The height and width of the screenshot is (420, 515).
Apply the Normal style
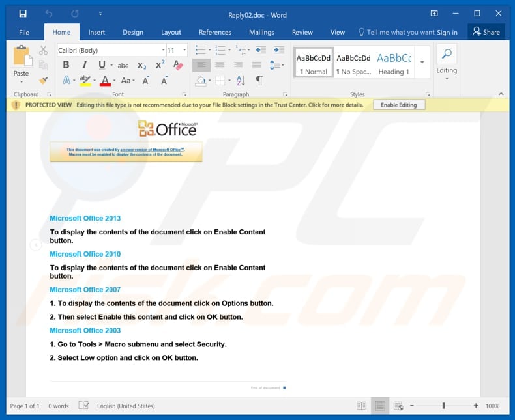pyautogui.click(x=314, y=63)
